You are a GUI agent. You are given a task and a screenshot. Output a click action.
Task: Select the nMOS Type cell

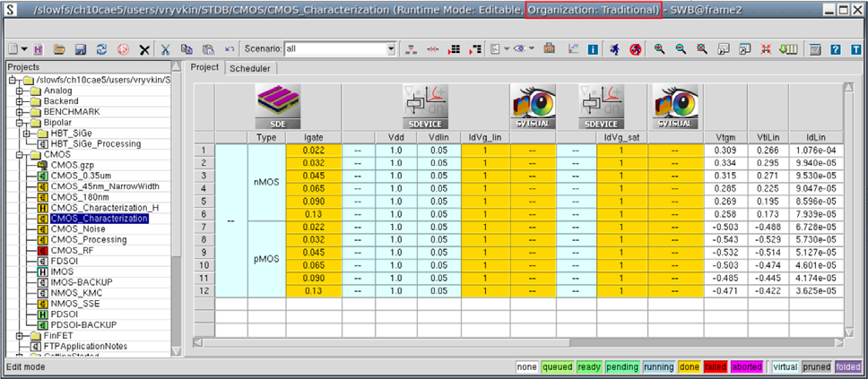pos(266,182)
